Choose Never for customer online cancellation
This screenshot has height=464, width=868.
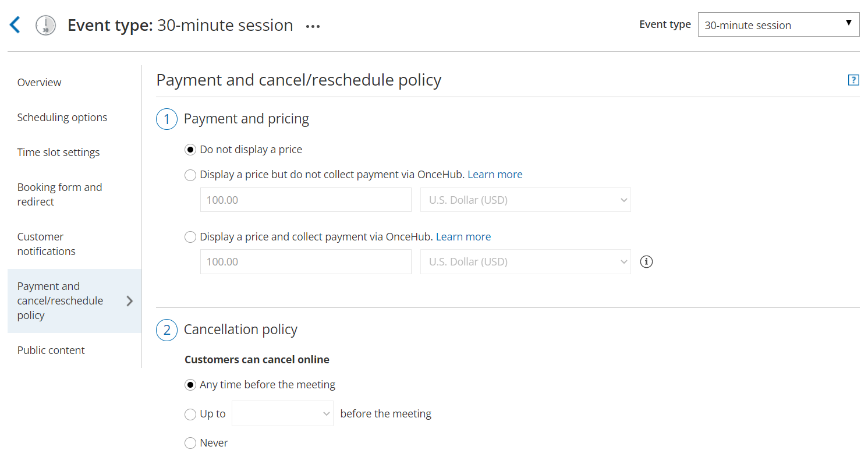coord(190,442)
